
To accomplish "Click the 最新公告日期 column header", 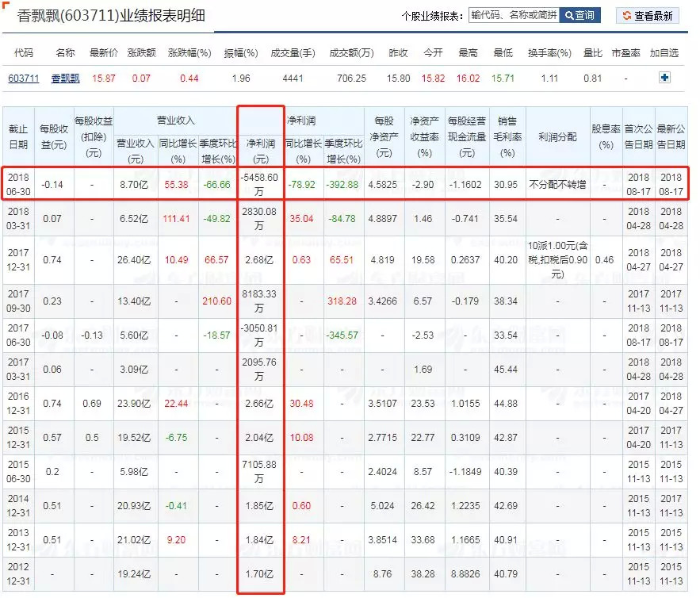I will click(x=671, y=136).
